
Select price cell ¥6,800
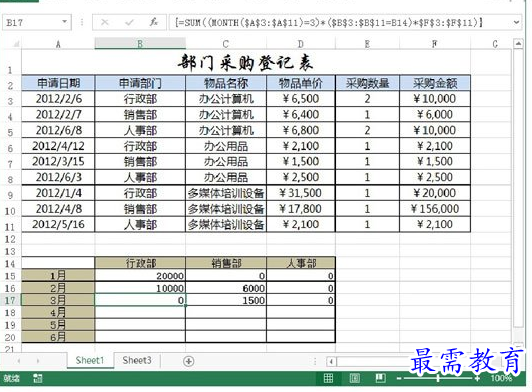point(301,130)
